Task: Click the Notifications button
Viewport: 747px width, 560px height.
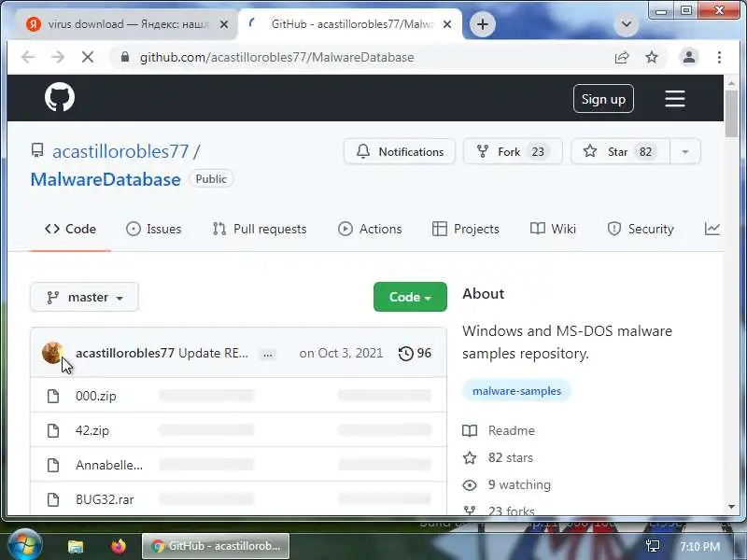Action: (400, 151)
